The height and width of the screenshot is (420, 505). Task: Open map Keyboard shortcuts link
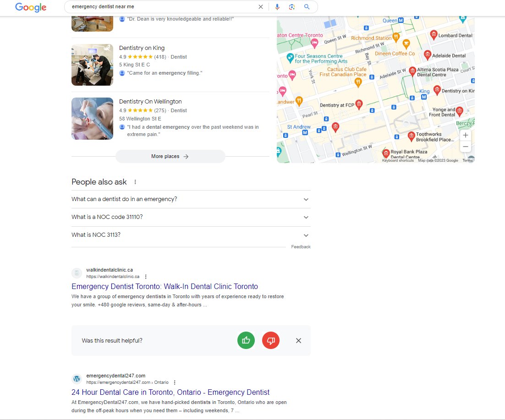(398, 160)
